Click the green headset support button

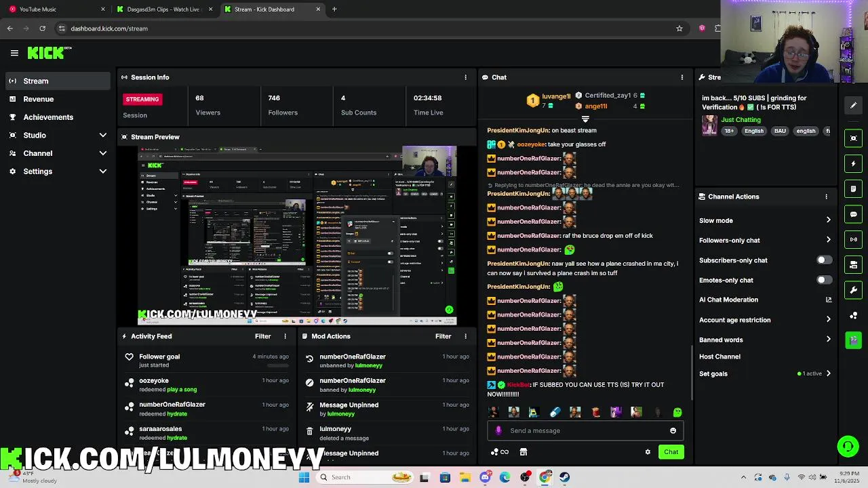click(x=848, y=446)
